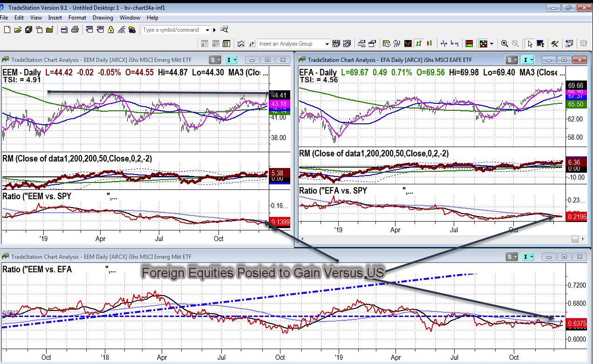
Task: Open the Format menu
Action: click(x=77, y=17)
